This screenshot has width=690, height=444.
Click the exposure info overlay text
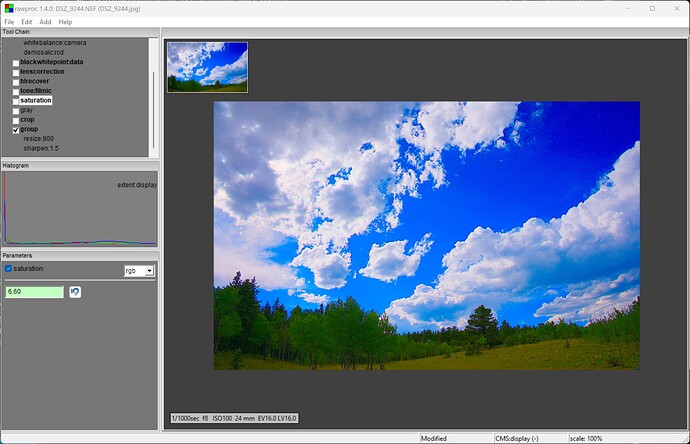pyautogui.click(x=235, y=418)
